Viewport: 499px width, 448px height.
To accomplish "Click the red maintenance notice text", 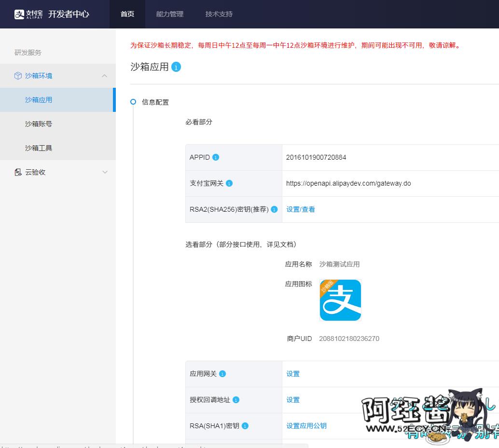I will 296,45.
